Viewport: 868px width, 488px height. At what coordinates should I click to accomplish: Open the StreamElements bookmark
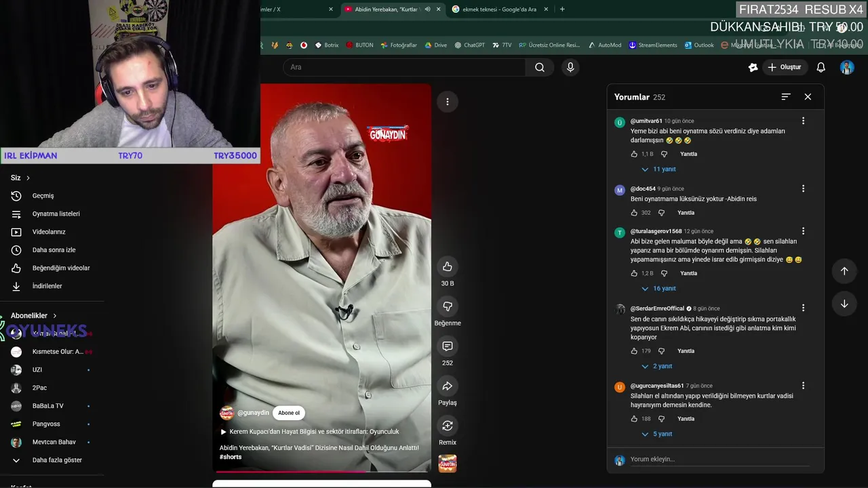click(652, 45)
